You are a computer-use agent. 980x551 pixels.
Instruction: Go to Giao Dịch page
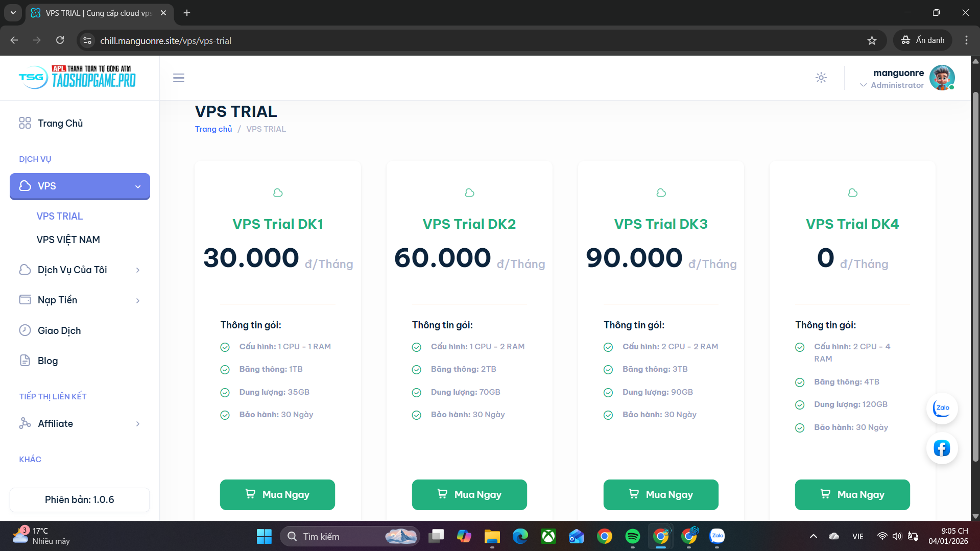tap(59, 330)
